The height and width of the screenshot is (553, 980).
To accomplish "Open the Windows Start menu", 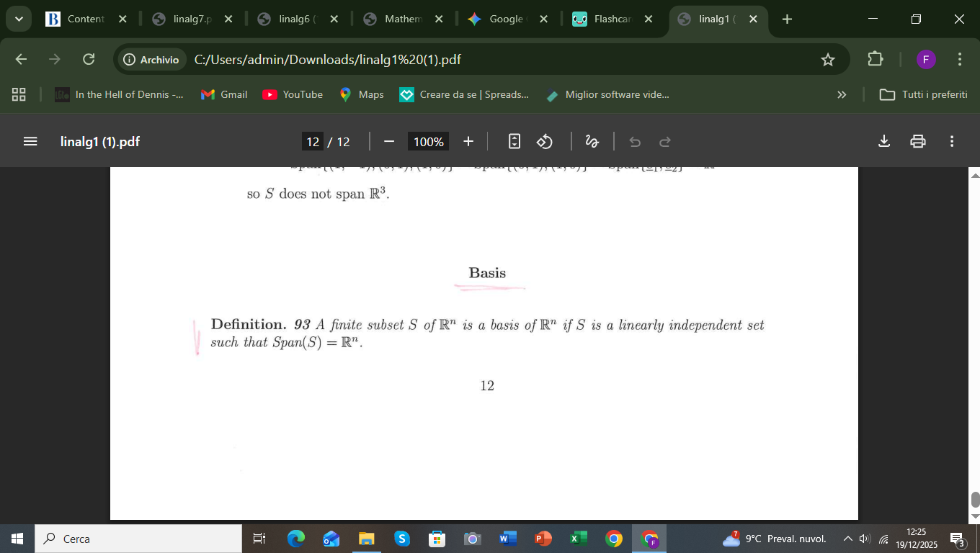I will 17,539.
